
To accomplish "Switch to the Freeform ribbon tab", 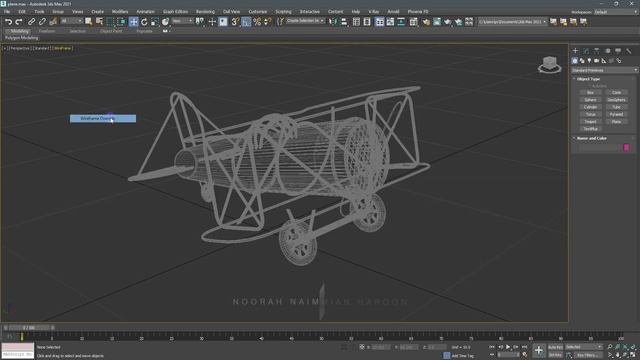I will click(47, 31).
